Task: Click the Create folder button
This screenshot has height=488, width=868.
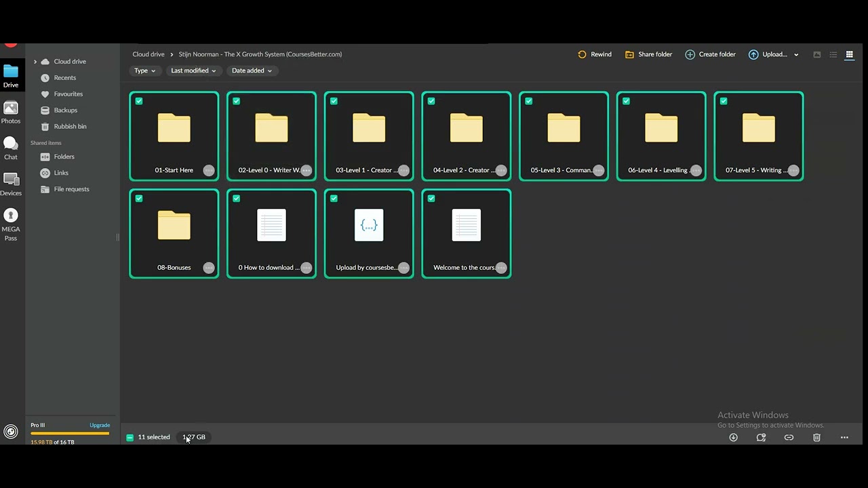Action: (x=710, y=54)
